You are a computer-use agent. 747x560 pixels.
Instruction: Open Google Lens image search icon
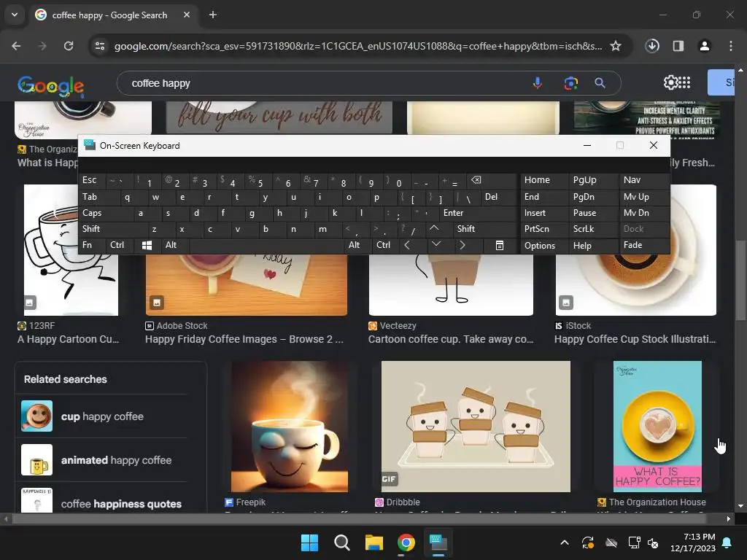tap(570, 83)
